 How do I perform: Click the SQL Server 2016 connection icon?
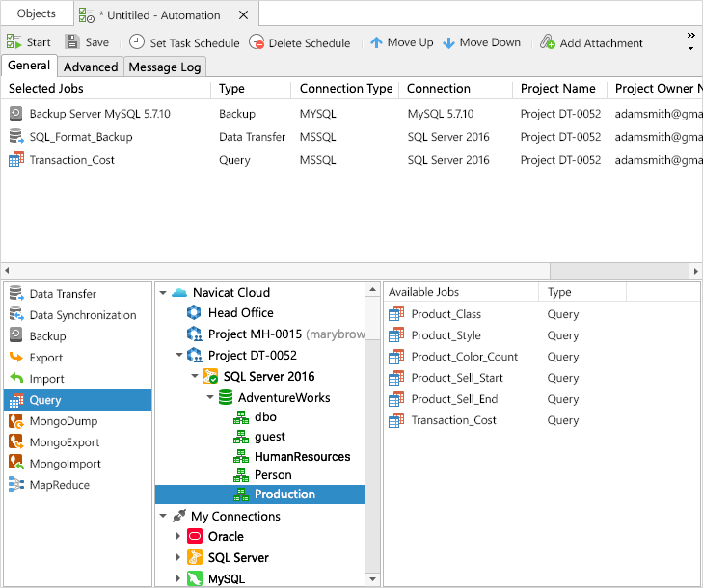210,376
